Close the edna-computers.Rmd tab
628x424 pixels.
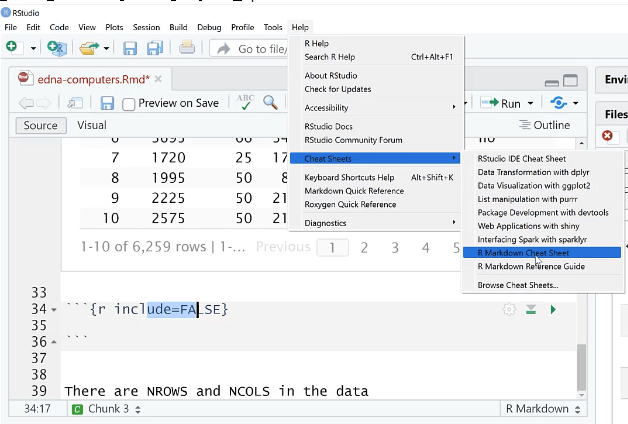tap(158, 79)
